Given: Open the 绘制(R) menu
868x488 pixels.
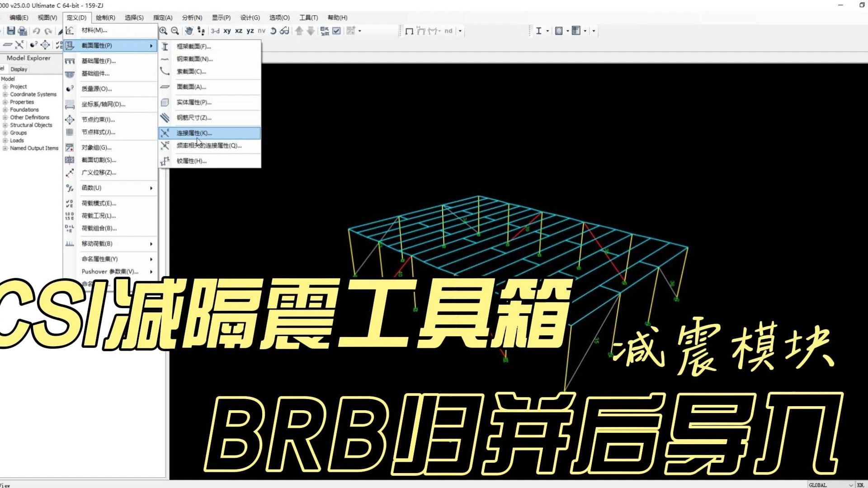Looking at the screenshot, I should (x=105, y=18).
